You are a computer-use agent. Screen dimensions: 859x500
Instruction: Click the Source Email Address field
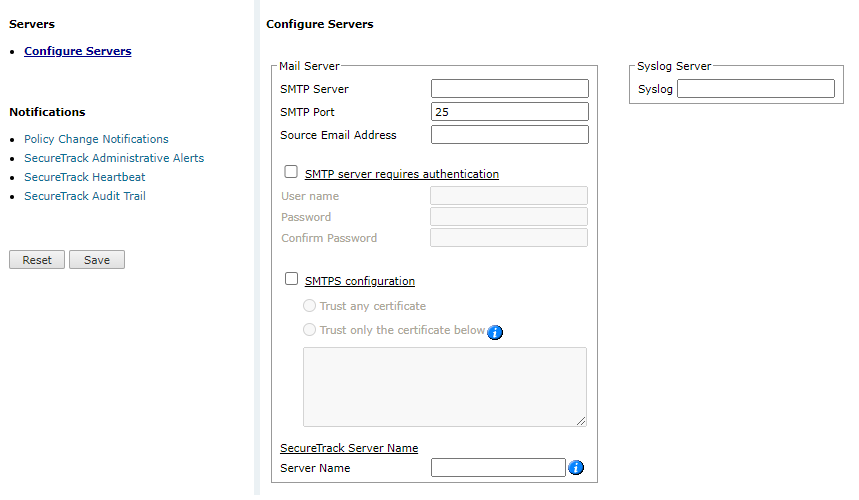click(x=509, y=135)
